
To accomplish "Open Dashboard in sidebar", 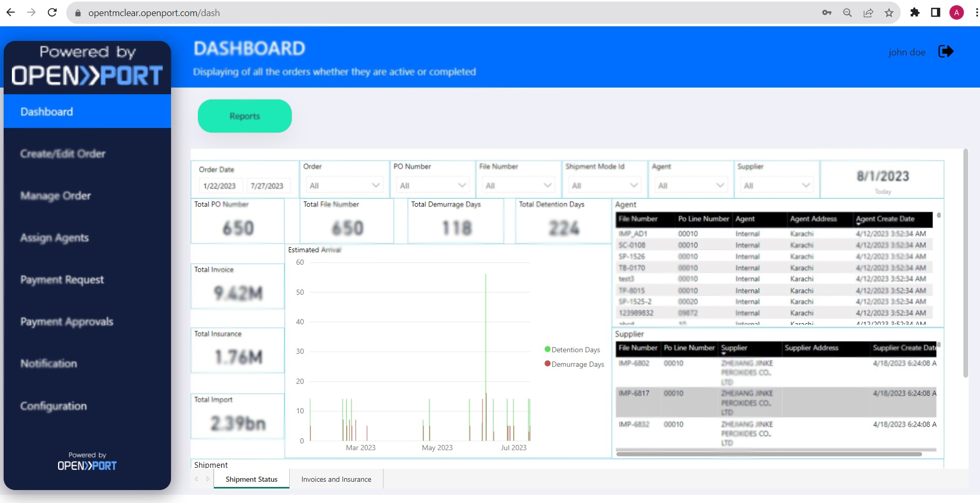I will (x=87, y=111).
